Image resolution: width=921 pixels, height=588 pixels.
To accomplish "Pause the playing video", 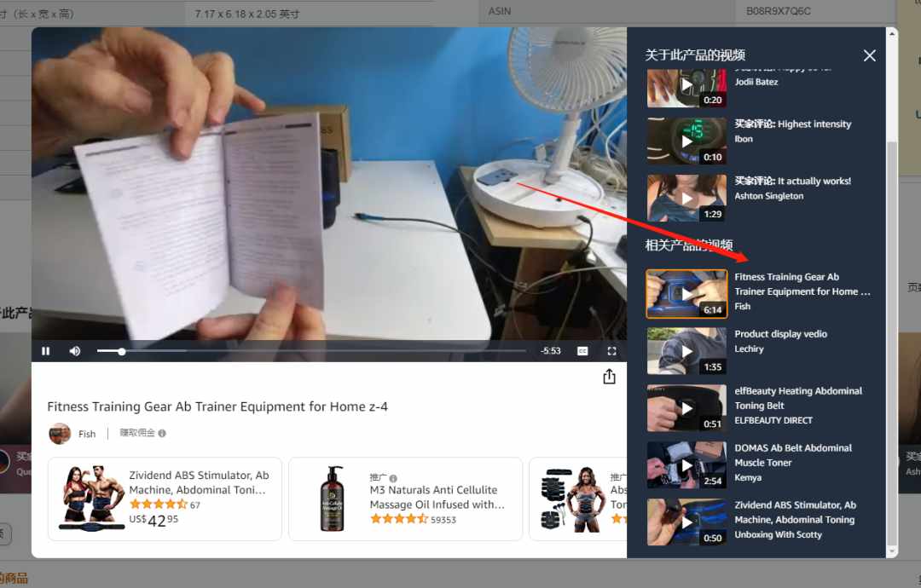I will click(46, 351).
